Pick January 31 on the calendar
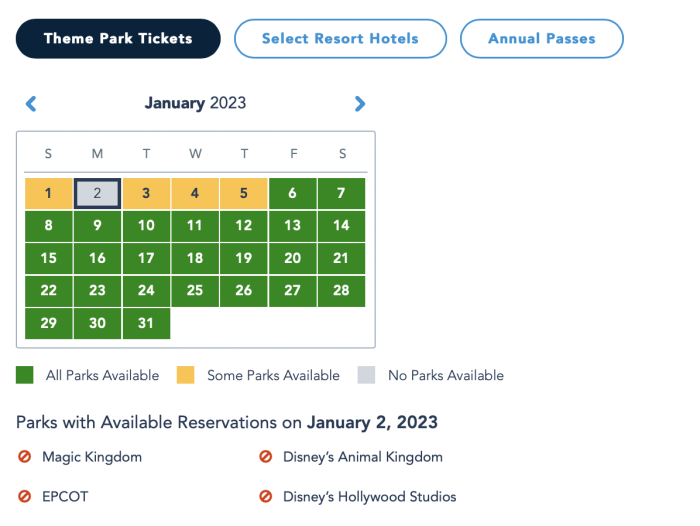The image size is (700, 526). pos(146,323)
